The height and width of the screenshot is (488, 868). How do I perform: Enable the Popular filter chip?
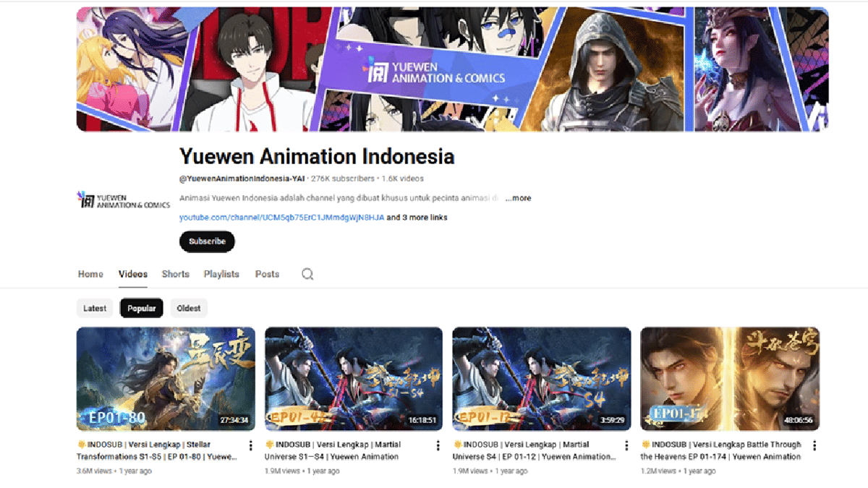pyautogui.click(x=141, y=307)
